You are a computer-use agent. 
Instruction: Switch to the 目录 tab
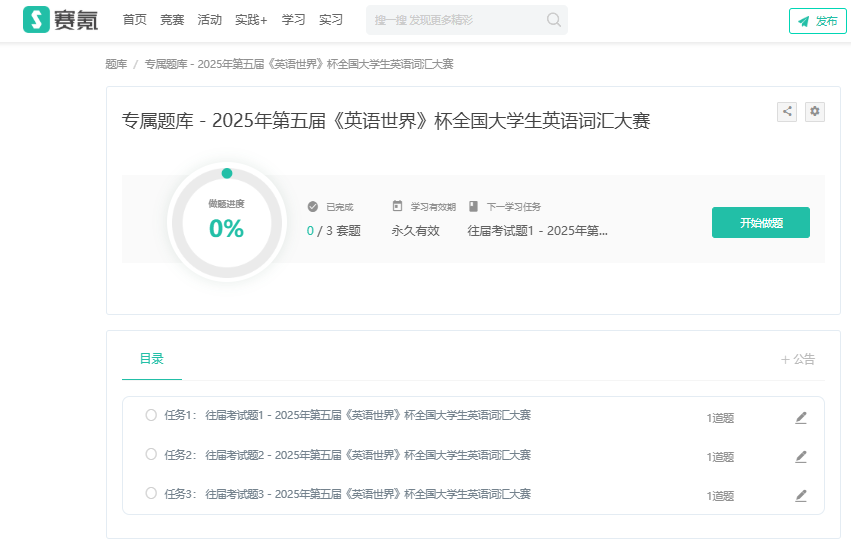[x=151, y=359]
